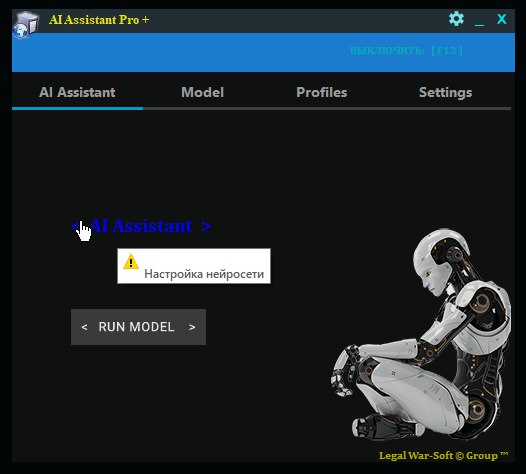
Task: Click the yellow warning triangle icon
Action: point(131,262)
